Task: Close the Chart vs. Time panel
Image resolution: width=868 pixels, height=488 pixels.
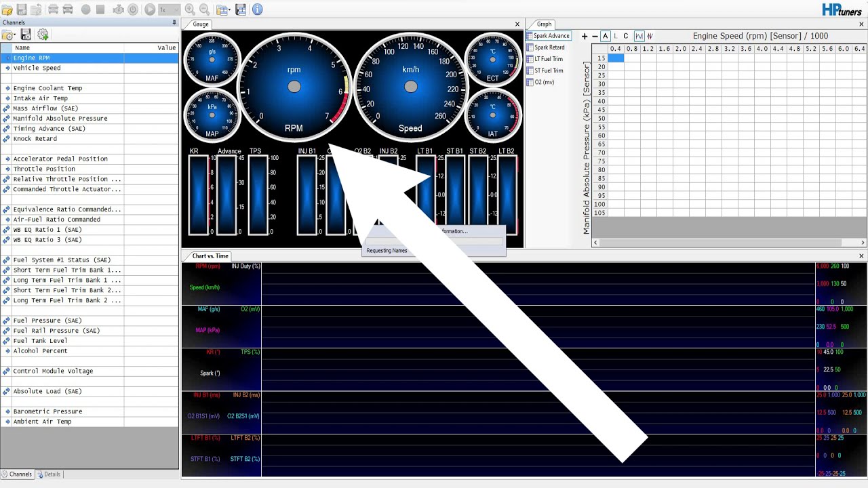Action: click(x=862, y=256)
